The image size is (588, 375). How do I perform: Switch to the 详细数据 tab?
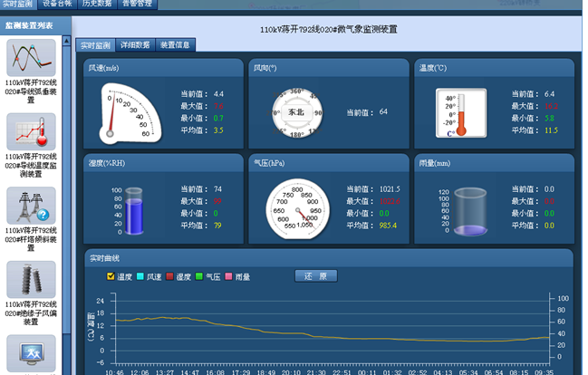(136, 44)
